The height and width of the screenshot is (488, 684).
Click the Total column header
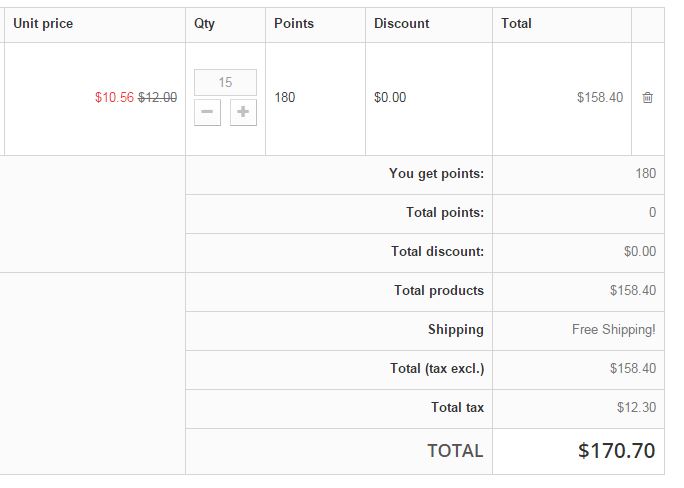(517, 23)
